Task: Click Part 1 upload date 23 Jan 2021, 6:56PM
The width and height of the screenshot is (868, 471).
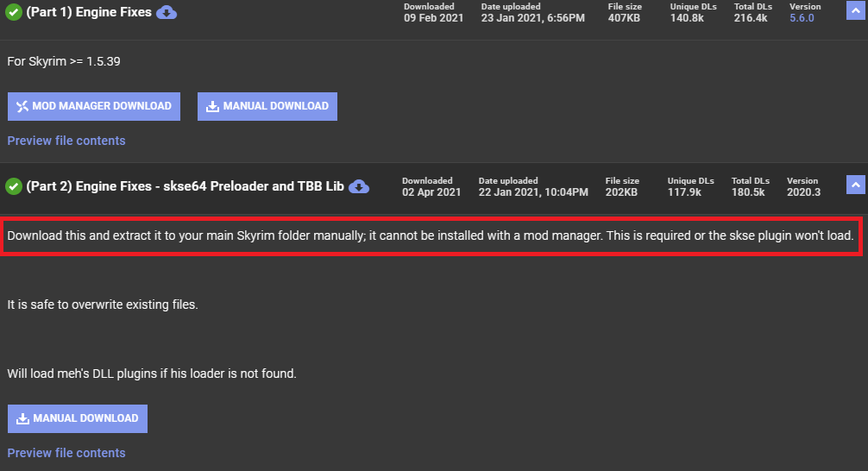Action: (532, 18)
